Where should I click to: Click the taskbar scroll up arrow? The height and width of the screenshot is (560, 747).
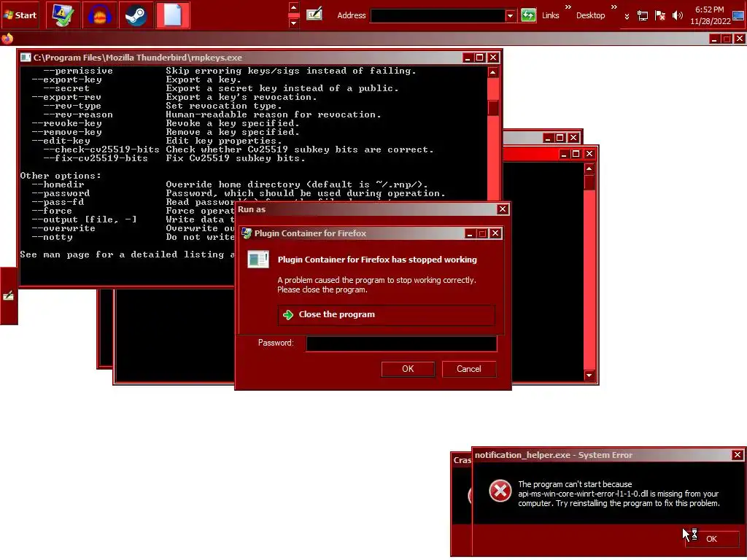tap(294, 7)
